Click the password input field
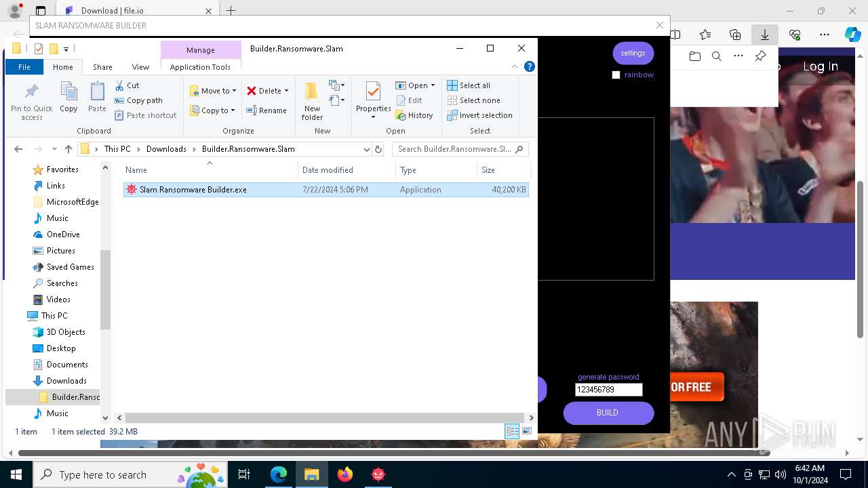Image resolution: width=868 pixels, height=488 pixels. click(x=608, y=390)
